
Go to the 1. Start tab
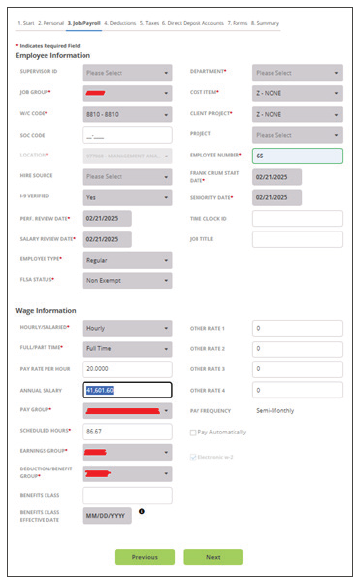click(x=26, y=23)
